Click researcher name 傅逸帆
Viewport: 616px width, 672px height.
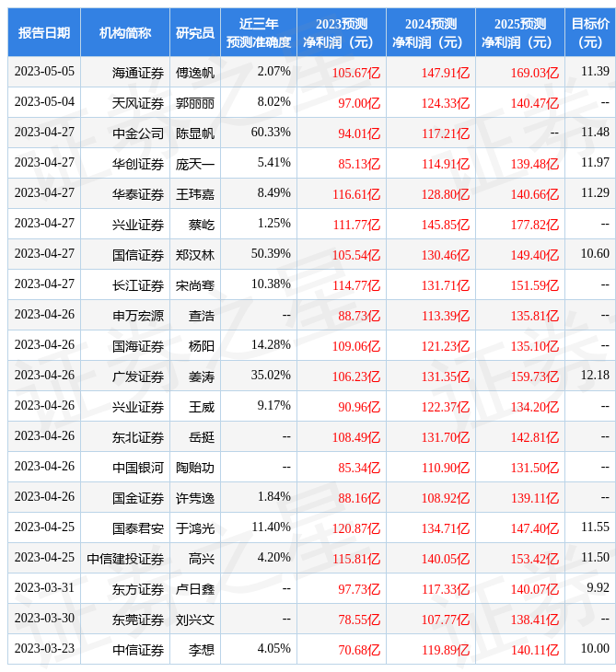click(195, 73)
